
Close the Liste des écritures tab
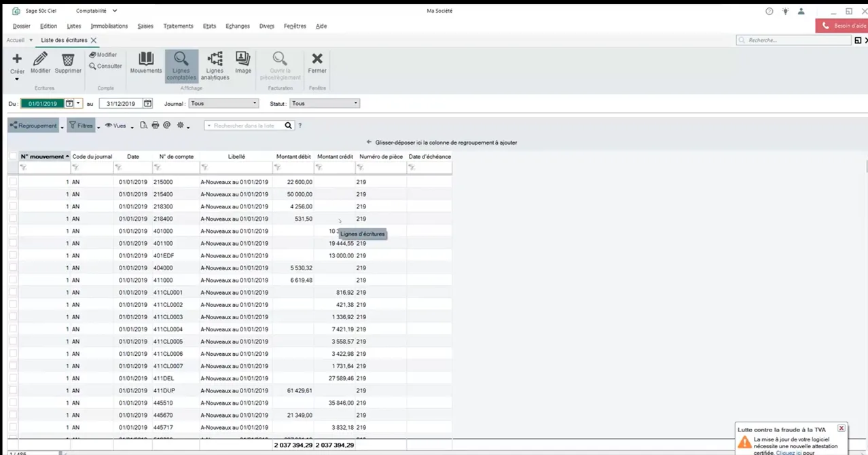point(94,40)
